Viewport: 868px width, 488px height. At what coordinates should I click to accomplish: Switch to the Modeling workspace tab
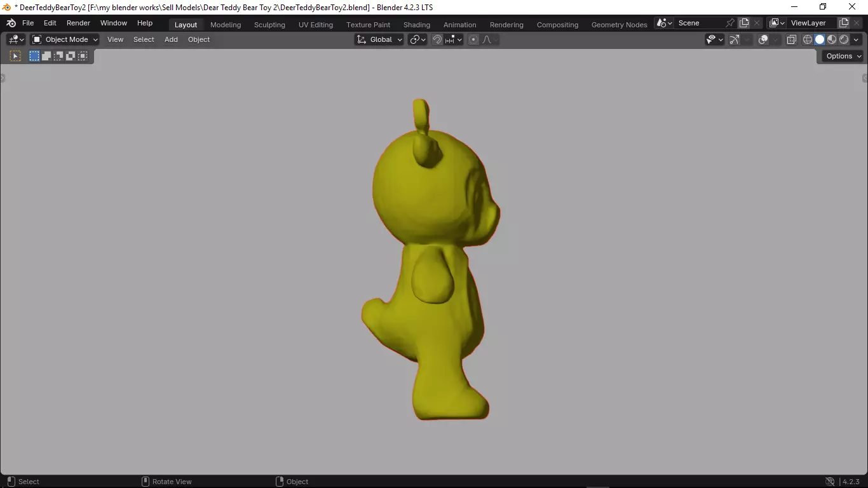point(226,25)
